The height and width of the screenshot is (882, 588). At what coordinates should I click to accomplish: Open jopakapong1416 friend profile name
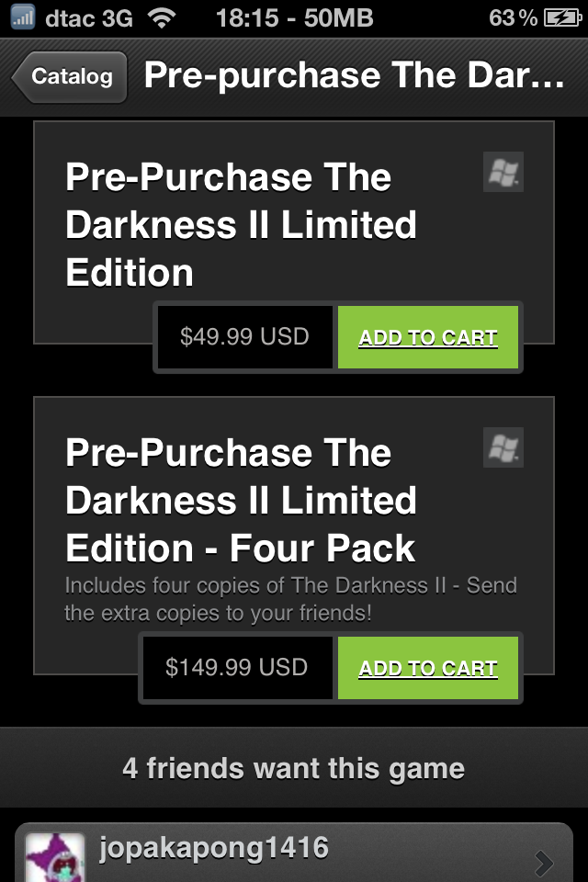[x=213, y=847]
